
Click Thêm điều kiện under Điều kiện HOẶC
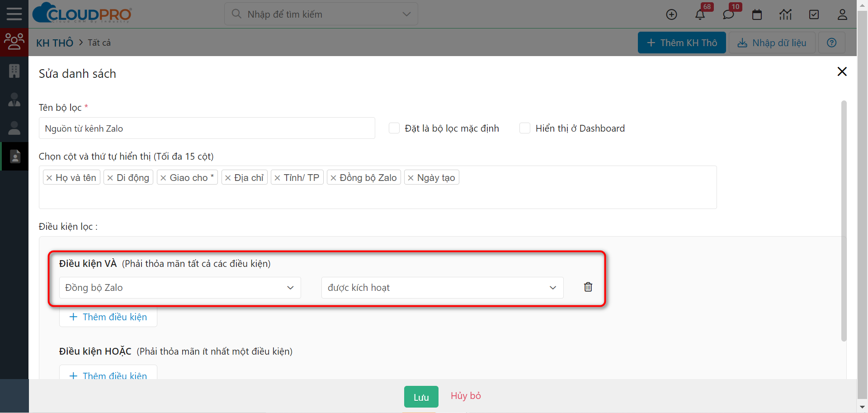coord(108,373)
